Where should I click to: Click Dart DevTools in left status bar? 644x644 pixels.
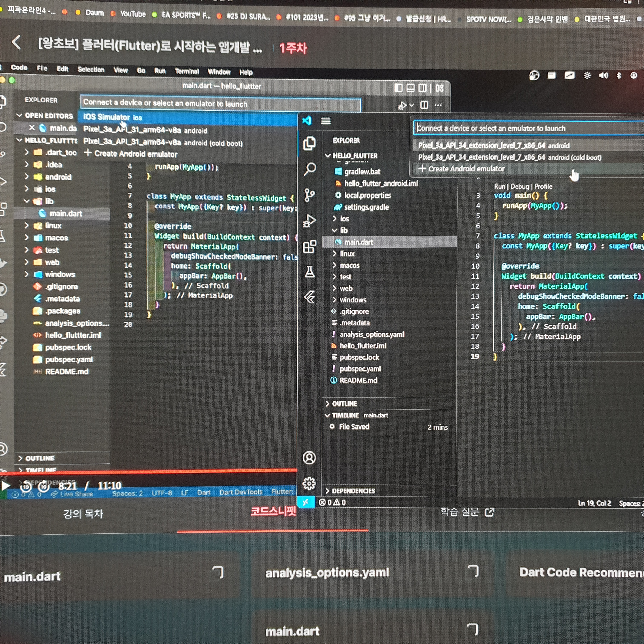tap(241, 492)
